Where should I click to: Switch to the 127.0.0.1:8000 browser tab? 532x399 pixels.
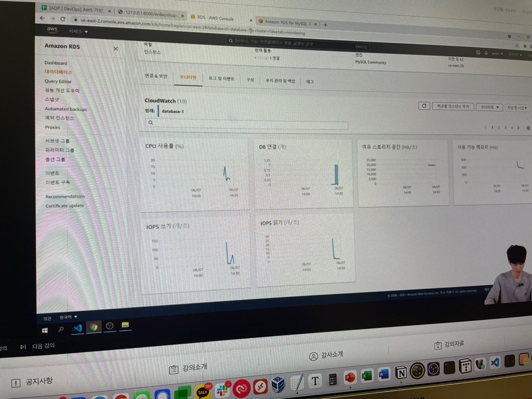pyautogui.click(x=151, y=14)
